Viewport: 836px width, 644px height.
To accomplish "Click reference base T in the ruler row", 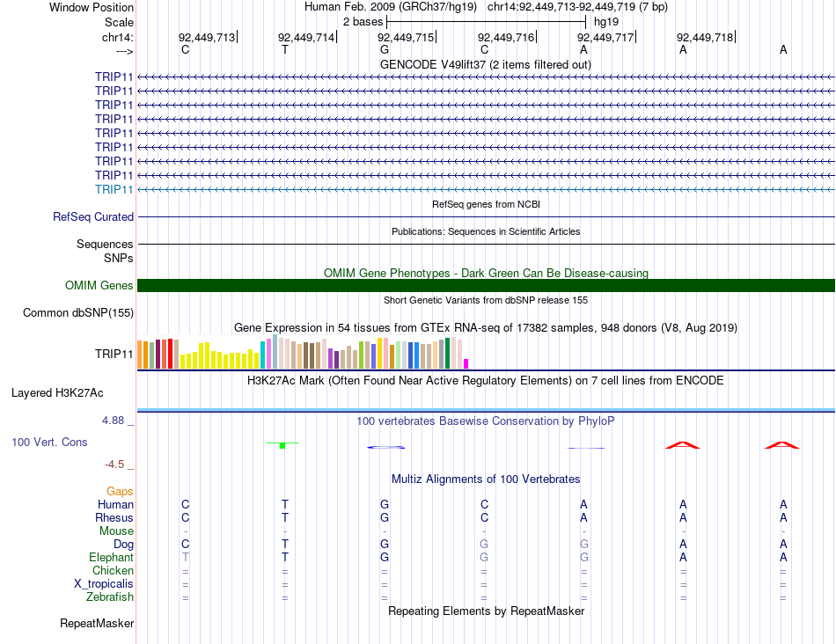I will (285, 49).
